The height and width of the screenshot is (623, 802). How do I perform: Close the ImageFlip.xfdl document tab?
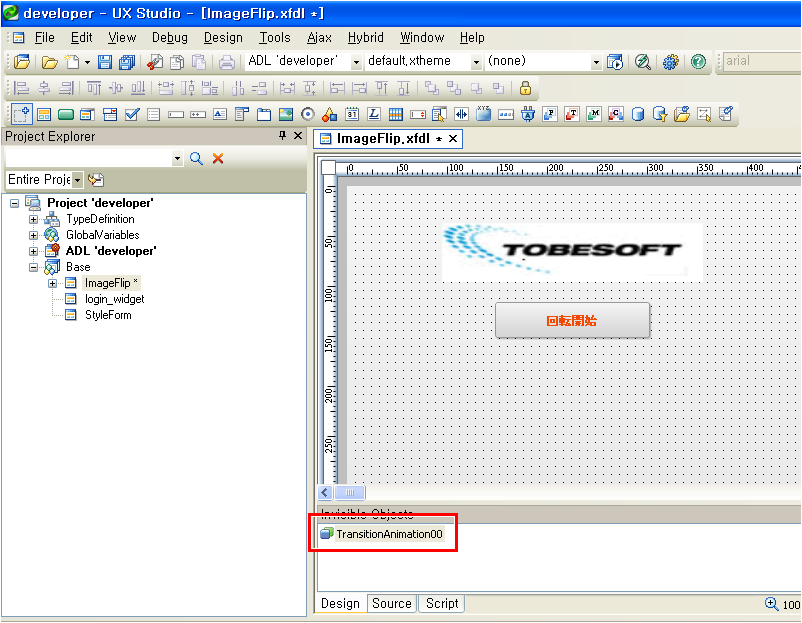(453, 139)
